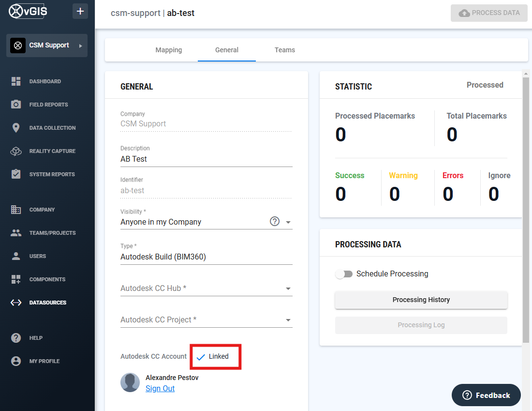532x411 pixels.
Task: Open the Dashboard grid icon
Action: click(x=16, y=81)
